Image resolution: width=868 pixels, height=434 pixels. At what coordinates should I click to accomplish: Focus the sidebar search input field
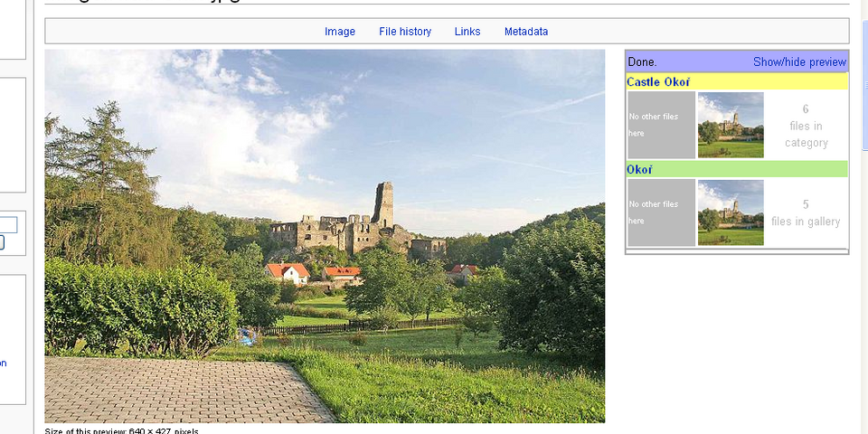tap(8, 225)
